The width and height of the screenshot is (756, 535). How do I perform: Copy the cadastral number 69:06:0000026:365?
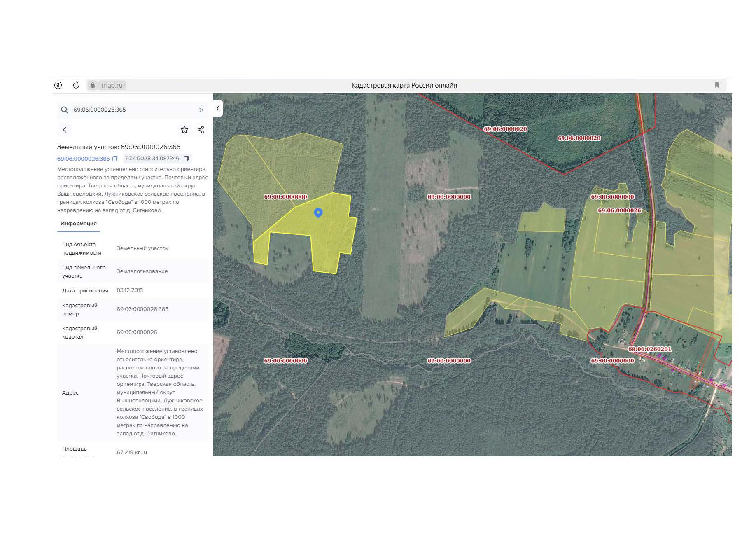click(115, 159)
